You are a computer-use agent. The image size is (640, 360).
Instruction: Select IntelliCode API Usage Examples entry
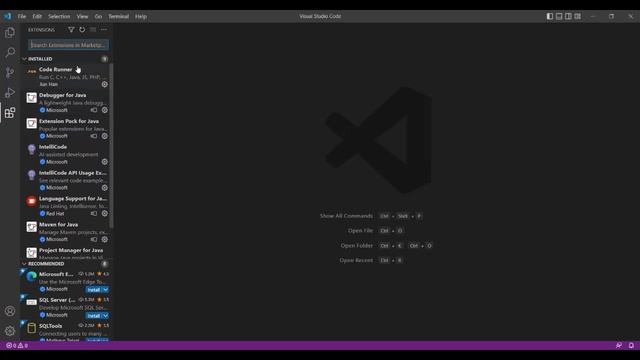(65, 180)
